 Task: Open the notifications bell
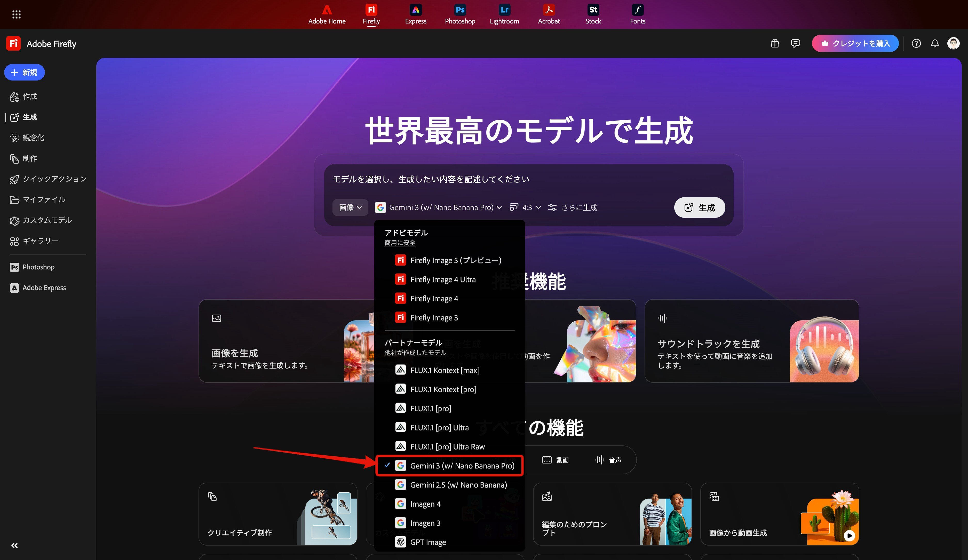[935, 43]
